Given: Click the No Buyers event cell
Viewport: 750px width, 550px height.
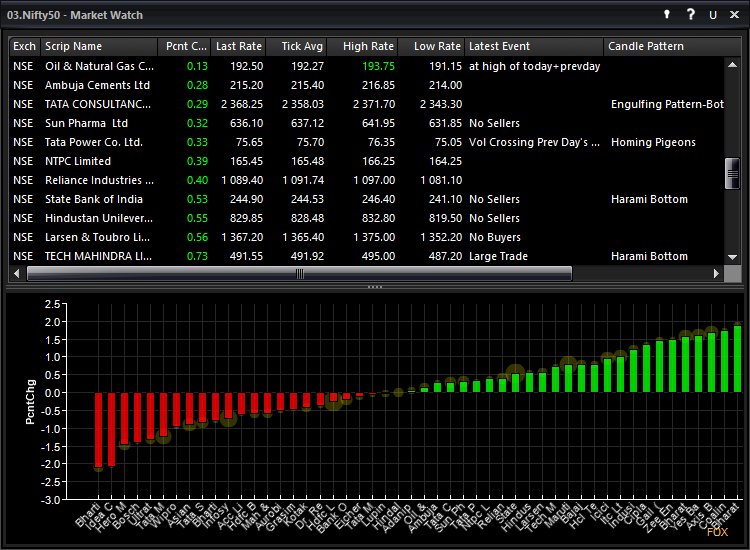Looking at the screenshot, I should click(x=495, y=237).
